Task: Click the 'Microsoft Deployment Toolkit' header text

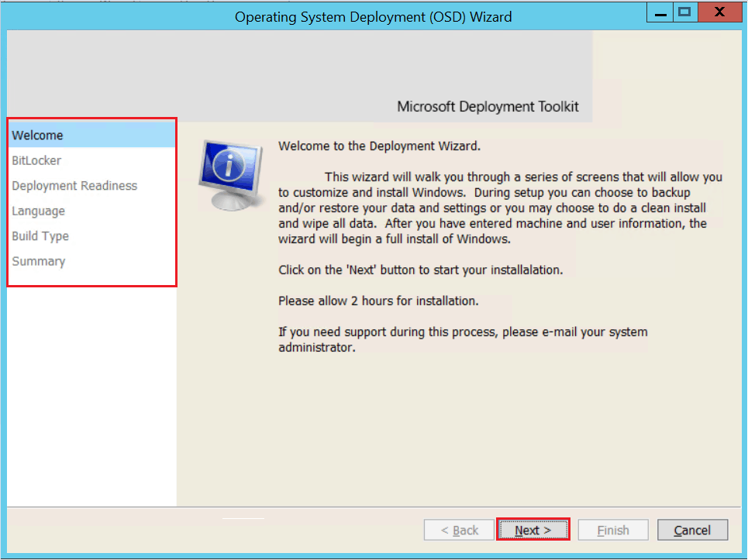Action: [x=488, y=106]
